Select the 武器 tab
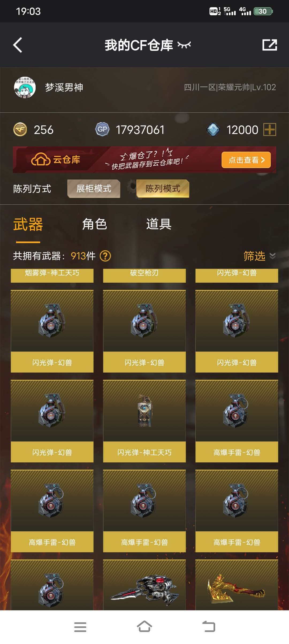Screen dimensions: 289x644 28,224
